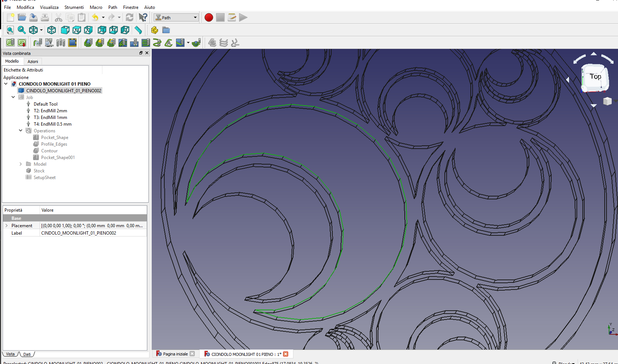Viewport: 618px width, 364px height.
Task: Fit all content in the view
Action: [x=10, y=30]
